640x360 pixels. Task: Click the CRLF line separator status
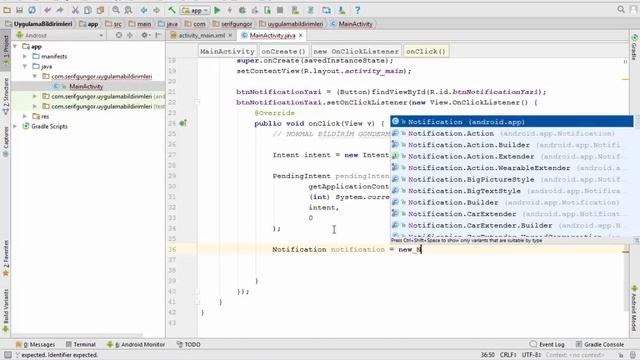point(508,355)
